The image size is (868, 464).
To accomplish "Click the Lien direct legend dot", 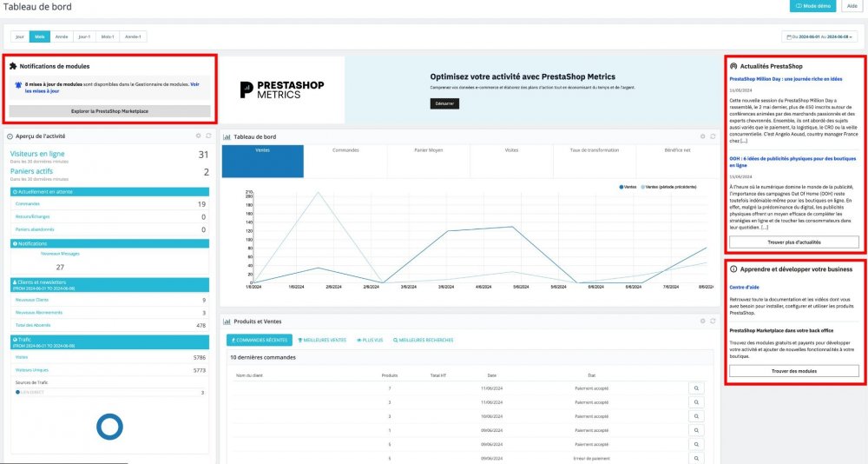I will [17, 392].
